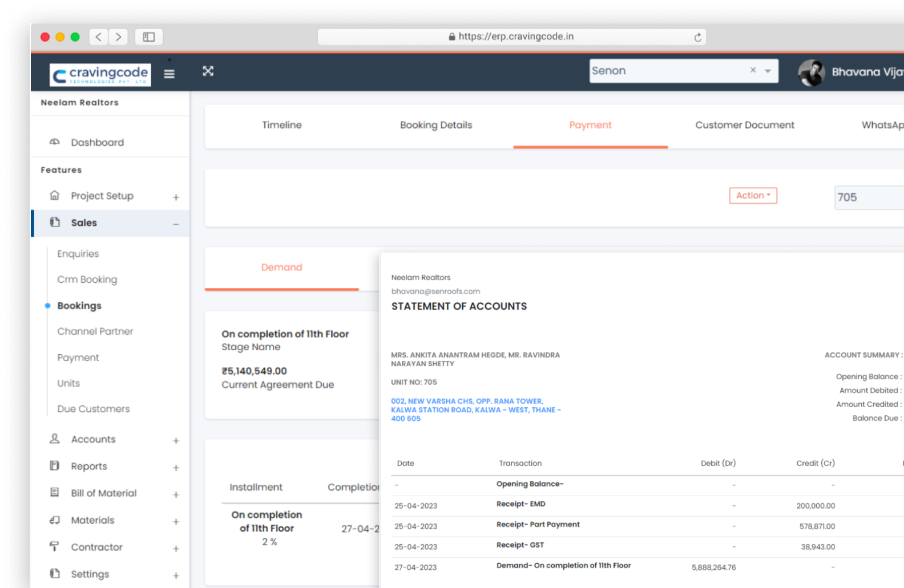Go to Dashboard in sidebar

click(97, 143)
